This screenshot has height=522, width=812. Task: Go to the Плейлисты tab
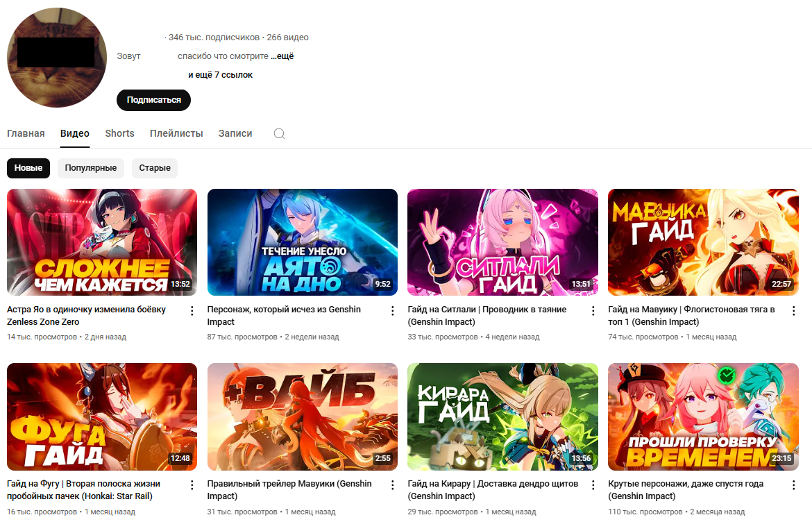(176, 133)
